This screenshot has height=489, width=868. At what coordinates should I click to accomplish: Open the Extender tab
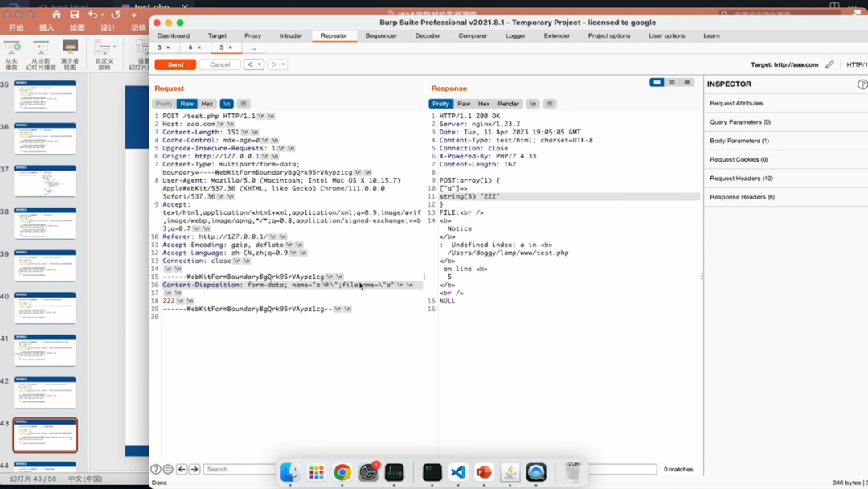pyautogui.click(x=556, y=35)
